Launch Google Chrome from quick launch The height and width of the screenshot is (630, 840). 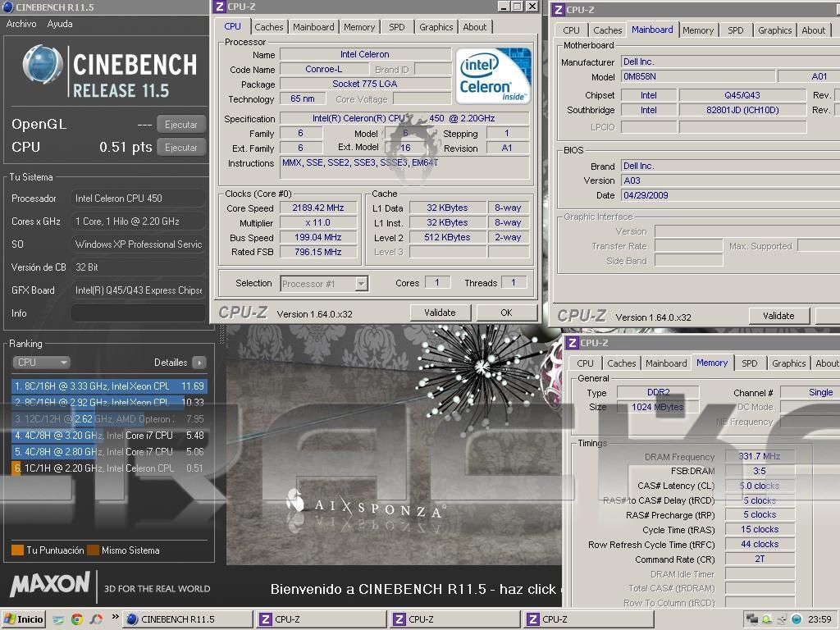(77, 619)
